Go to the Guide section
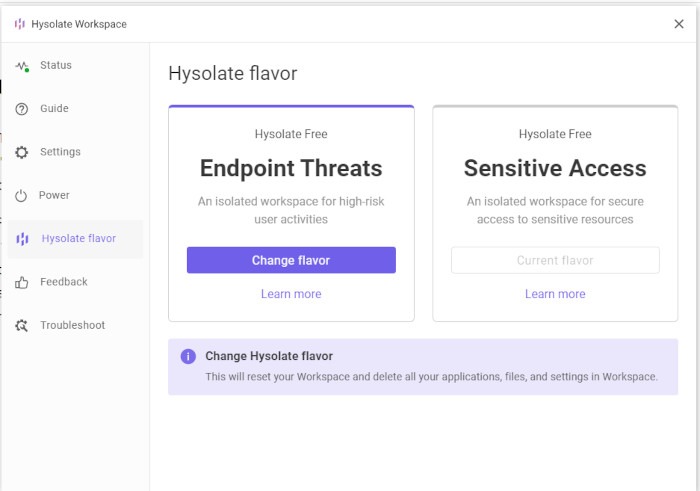The height and width of the screenshot is (491, 700). point(54,109)
